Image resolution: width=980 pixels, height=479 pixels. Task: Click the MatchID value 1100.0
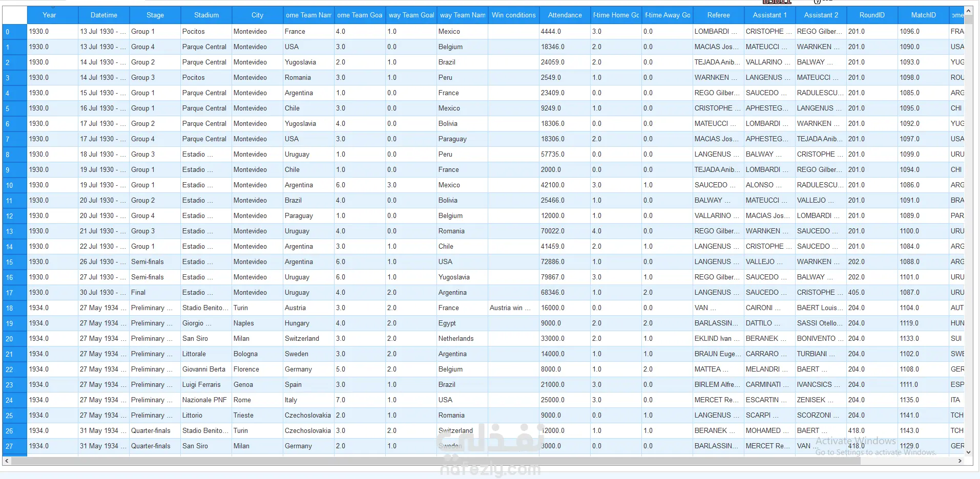[x=924, y=231]
